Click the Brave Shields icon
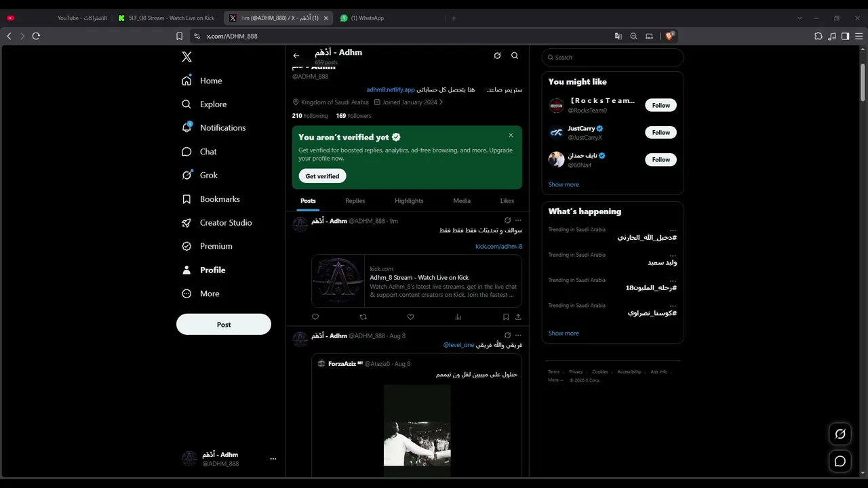 coord(670,36)
